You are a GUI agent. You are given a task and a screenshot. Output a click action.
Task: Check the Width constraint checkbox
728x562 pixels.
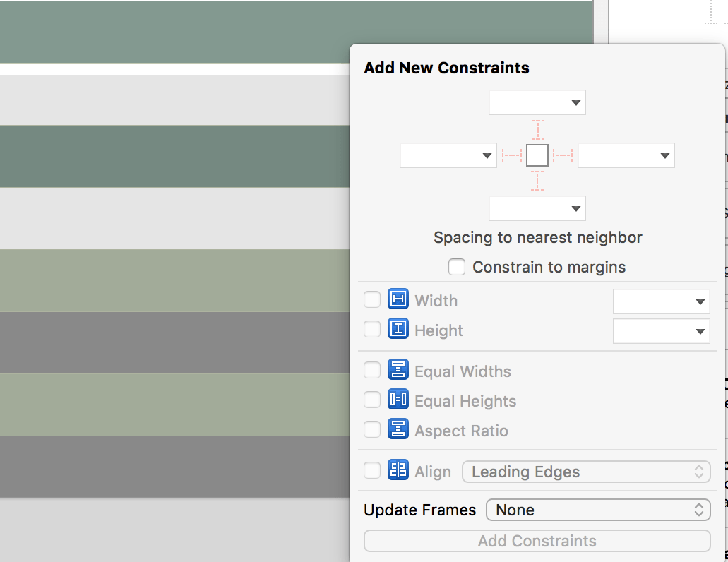[x=372, y=299]
